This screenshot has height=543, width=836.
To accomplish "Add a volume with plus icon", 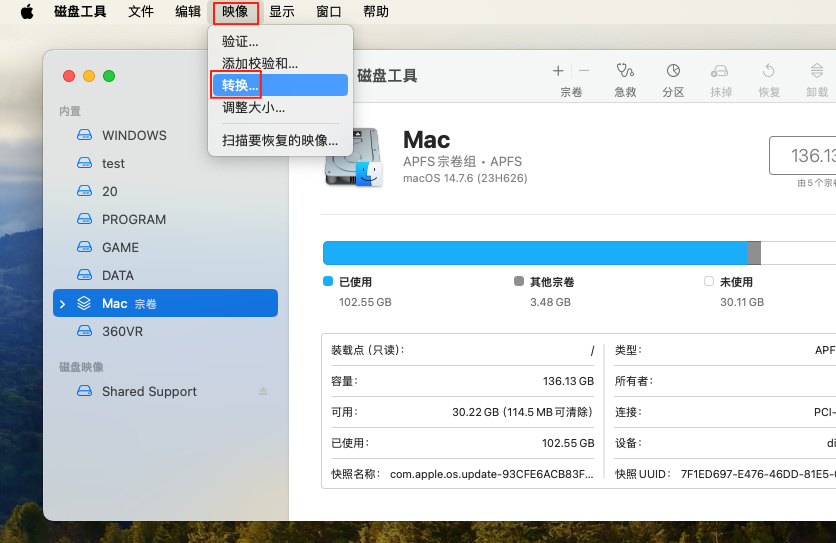I will (558, 71).
